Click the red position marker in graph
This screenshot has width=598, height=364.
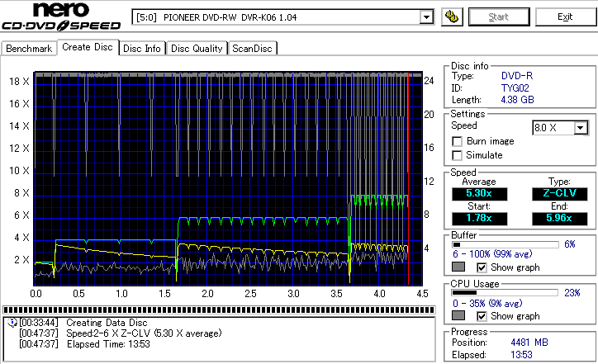pyautogui.click(x=408, y=178)
